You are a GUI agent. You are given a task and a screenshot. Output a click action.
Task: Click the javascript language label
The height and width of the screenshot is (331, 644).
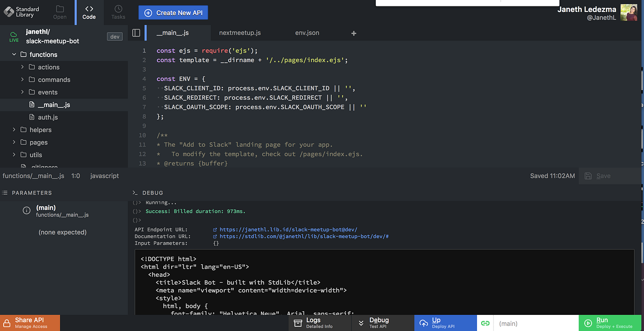pyautogui.click(x=104, y=176)
